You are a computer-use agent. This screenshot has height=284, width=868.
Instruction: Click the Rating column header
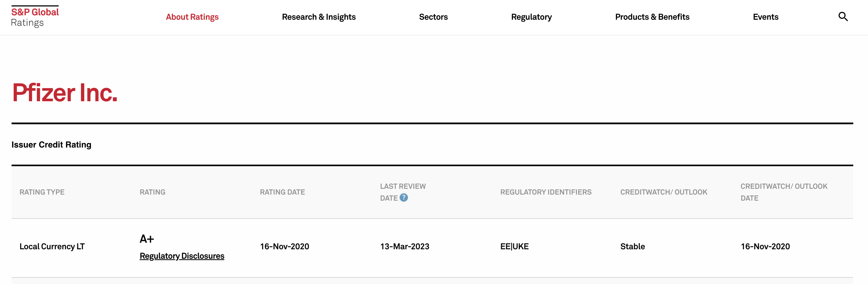(152, 192)
